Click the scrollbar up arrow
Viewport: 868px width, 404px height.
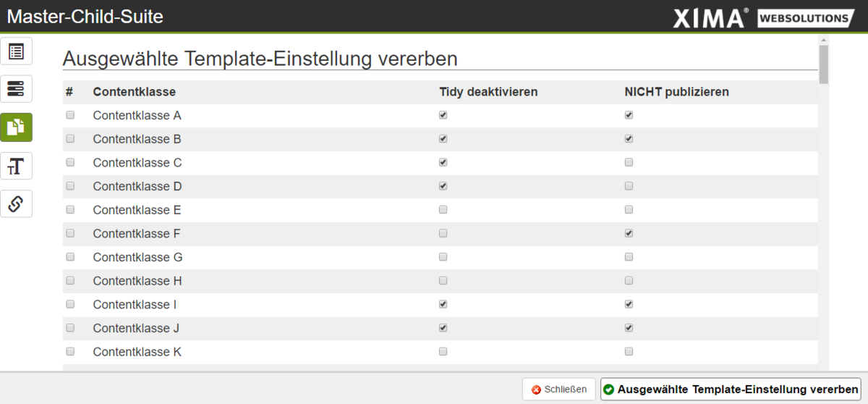click(x=823, y=40)
